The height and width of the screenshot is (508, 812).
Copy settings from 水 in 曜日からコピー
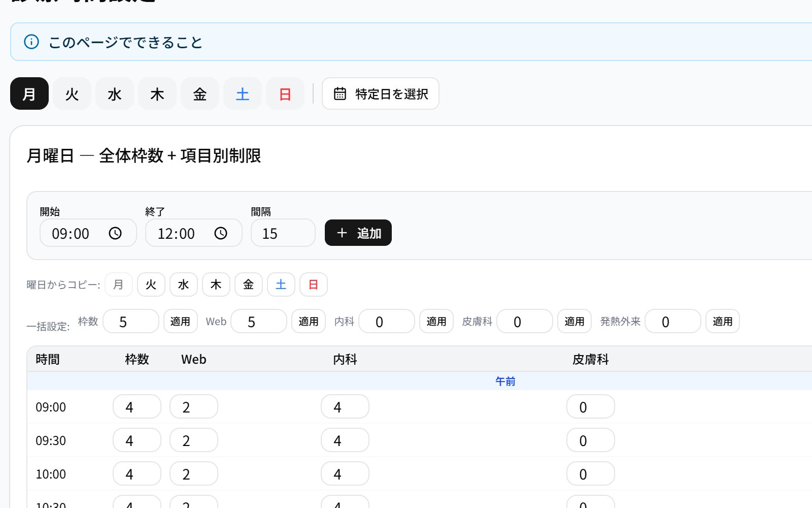184,284
